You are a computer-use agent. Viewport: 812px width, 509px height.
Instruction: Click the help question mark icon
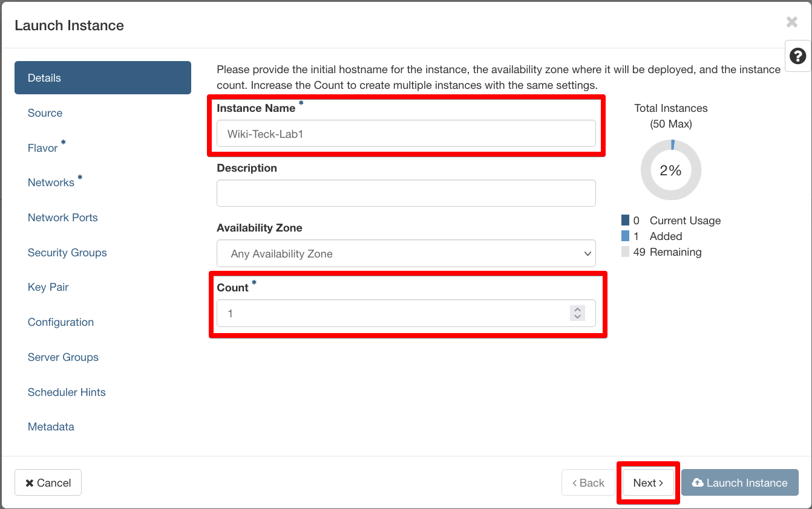tap(797, 57)
